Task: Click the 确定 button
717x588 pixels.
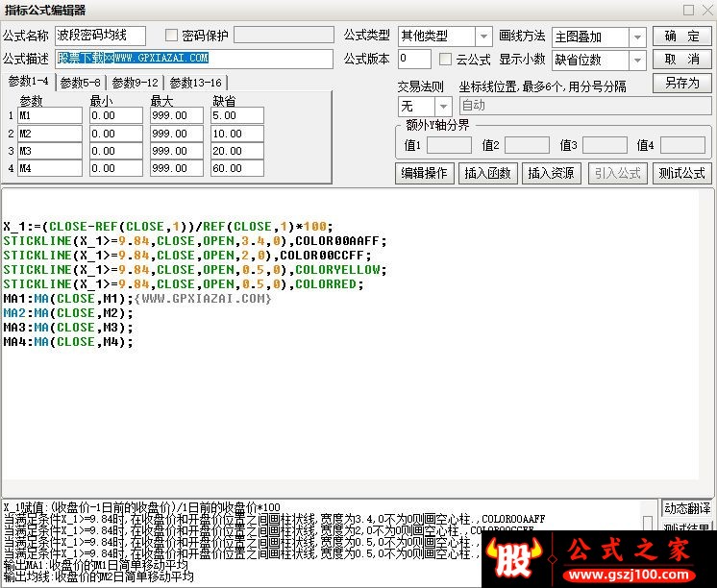Action: tap(681, 37)
